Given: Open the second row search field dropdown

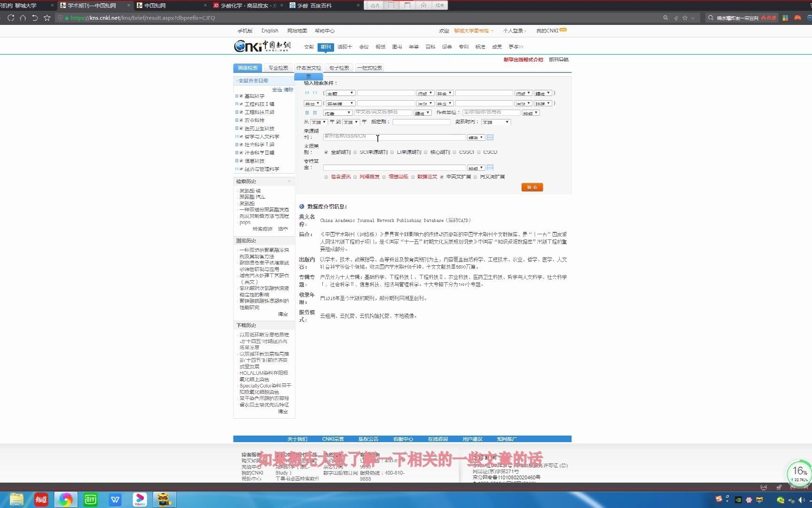Looking at the screenshot, I should pos(340,103).
